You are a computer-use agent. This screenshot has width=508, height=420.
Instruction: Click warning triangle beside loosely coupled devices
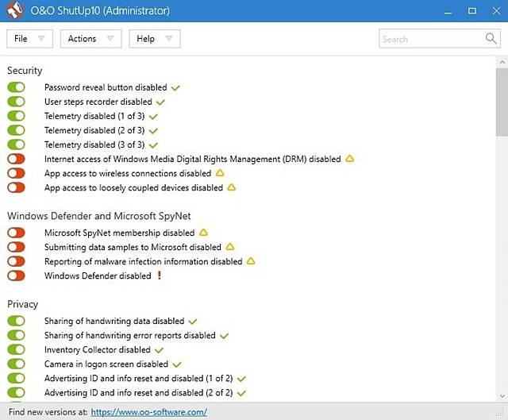point(232,187)
